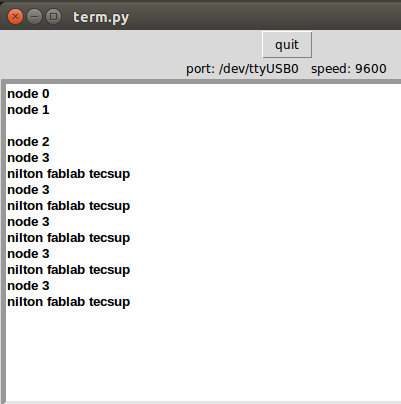Select the port /dev/ttyUSB0 label
The height and width of the screenshot is (404, 401).
[242, 69]
